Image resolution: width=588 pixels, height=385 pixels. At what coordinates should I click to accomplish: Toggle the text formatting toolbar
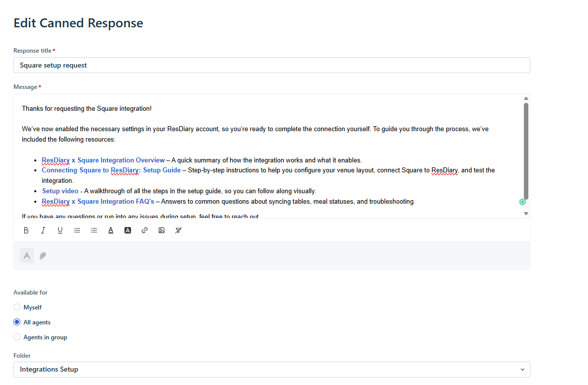tap(27, 256)
